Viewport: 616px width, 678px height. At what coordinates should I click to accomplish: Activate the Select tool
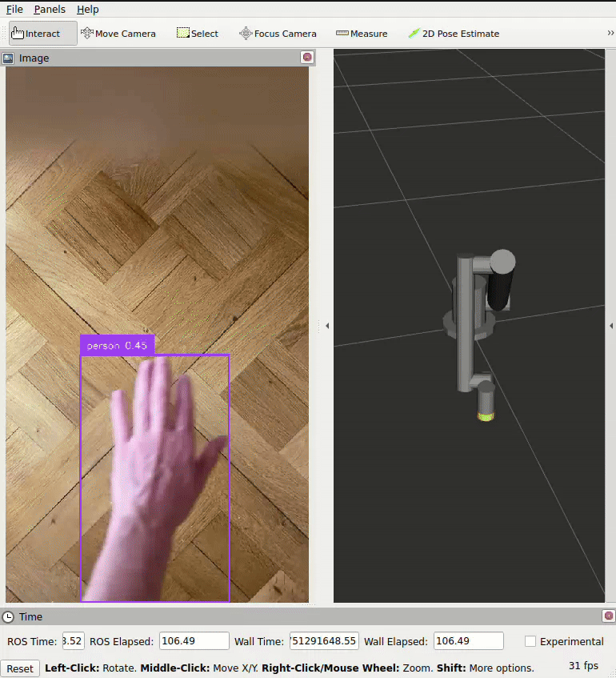tap(197, 34)
